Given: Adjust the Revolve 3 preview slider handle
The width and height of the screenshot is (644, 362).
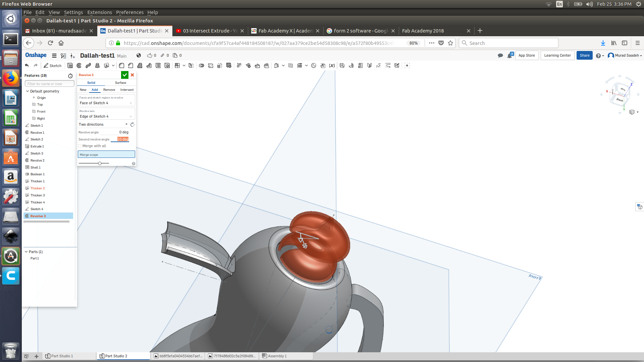Looking at the screenshot, I should tap(100, 163).
